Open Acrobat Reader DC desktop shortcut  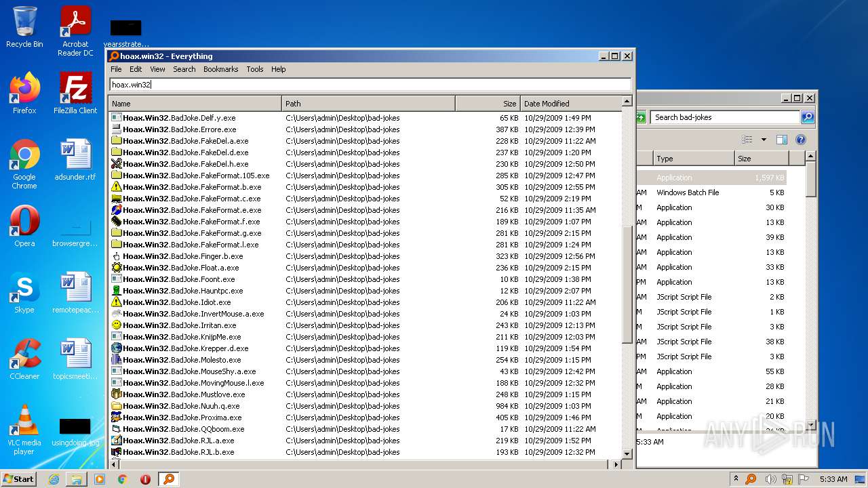pos(75,31)
